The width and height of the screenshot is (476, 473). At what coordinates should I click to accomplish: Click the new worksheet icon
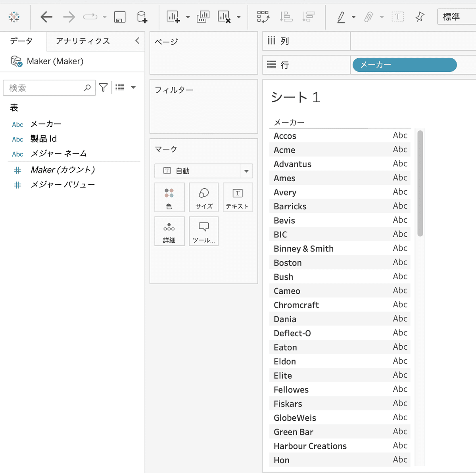click(x=173, y=17)
